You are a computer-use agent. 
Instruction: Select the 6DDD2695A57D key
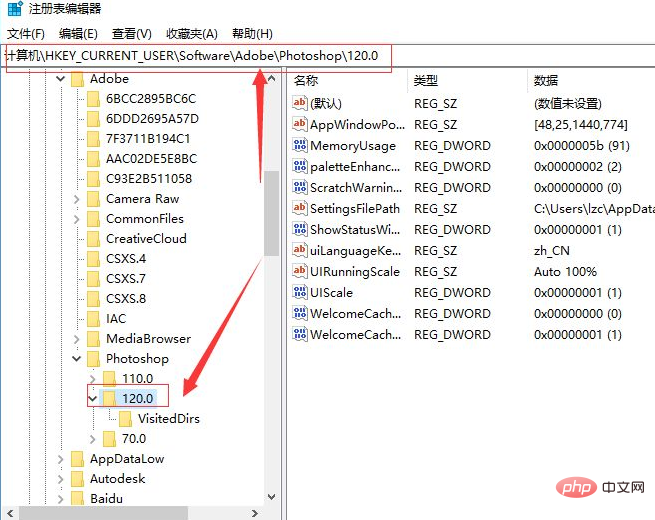click(x=152, y=119)
